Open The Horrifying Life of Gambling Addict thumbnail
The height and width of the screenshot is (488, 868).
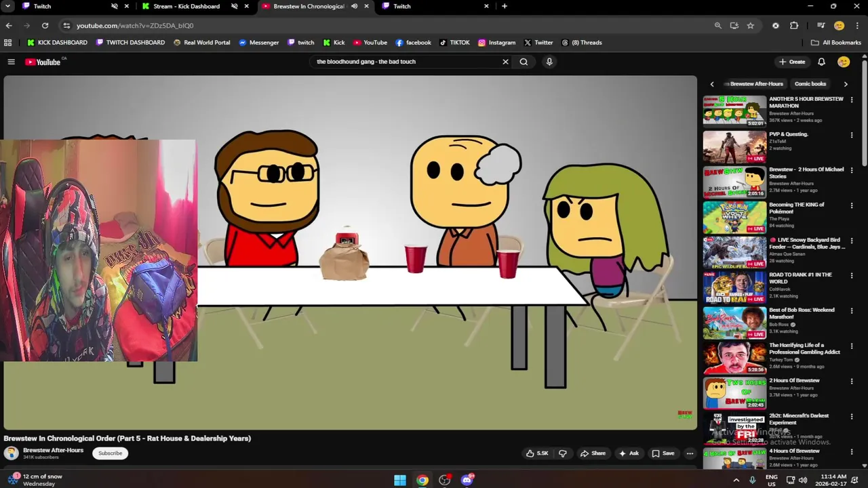(x=734, y=359)
